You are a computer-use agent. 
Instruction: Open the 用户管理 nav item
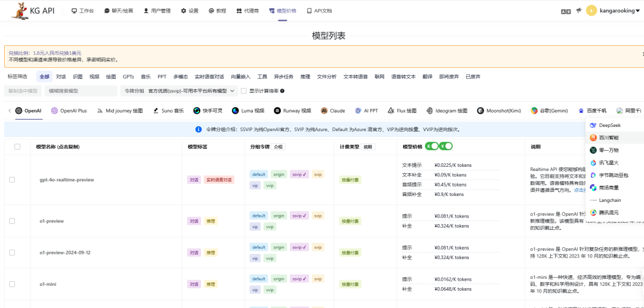click(x=157, y=11)
